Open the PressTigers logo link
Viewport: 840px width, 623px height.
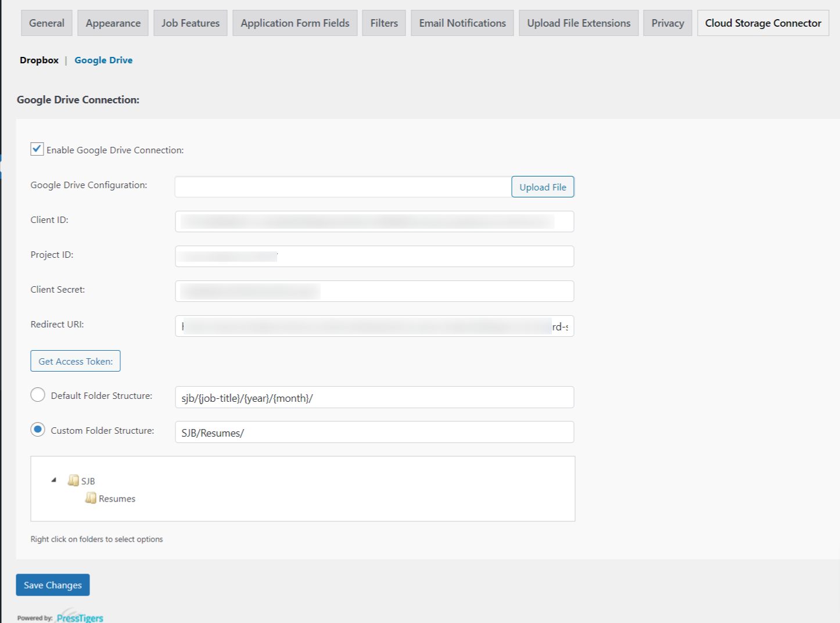pyautogui.click(x=79, y=617)
